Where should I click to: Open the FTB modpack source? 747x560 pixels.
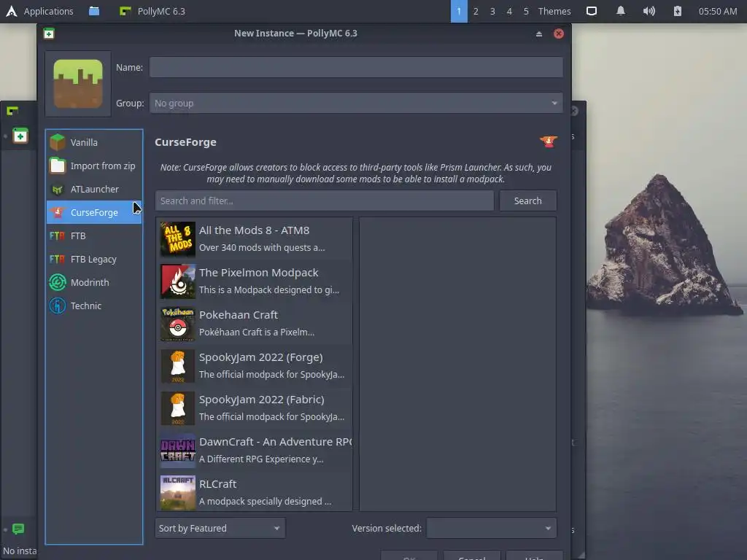94,236
